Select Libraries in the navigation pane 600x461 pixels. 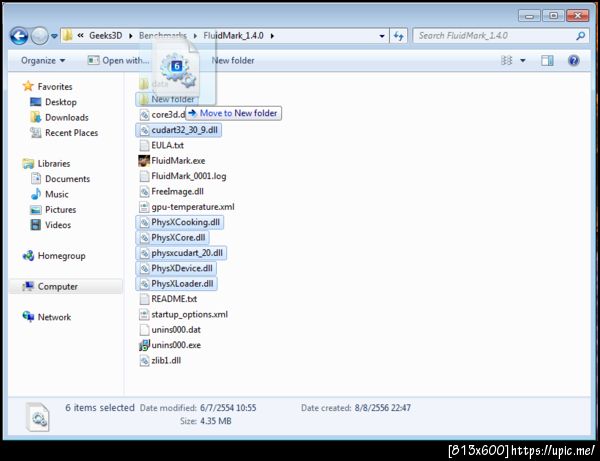54,164
